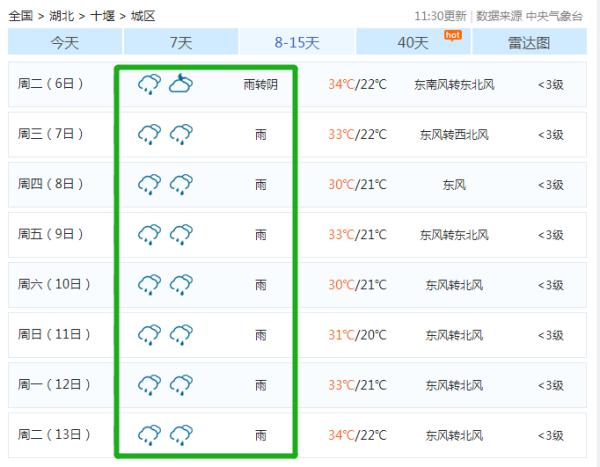This screenshot has width=600, height=467.
Task: Click the 雨转阴 weather description
Action: pyautogui.click(x=261, y=84)
